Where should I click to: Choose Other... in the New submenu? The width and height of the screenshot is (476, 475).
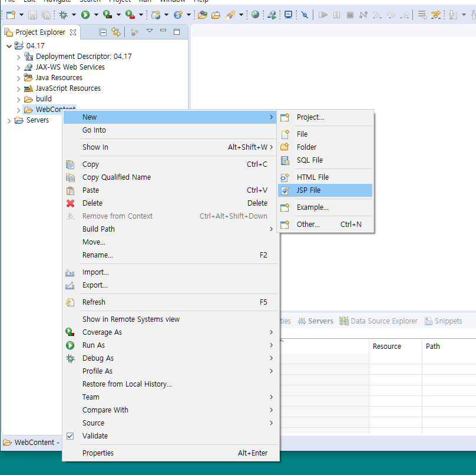325,224
